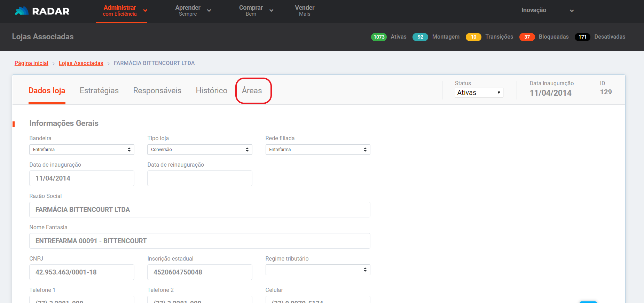Expand the Comprar Bem dropdown chevron

point(272,11)
